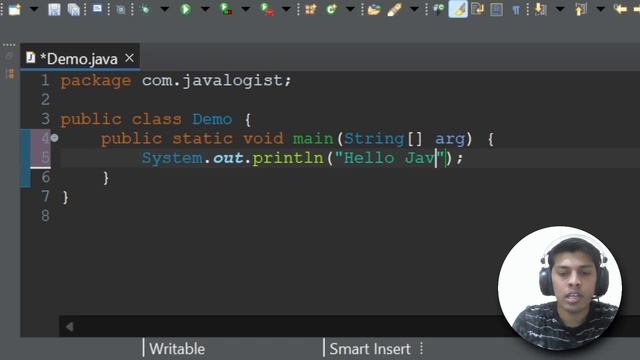
Task: Open the New Java Class dropdown arrow
Action: coord(350,9)
